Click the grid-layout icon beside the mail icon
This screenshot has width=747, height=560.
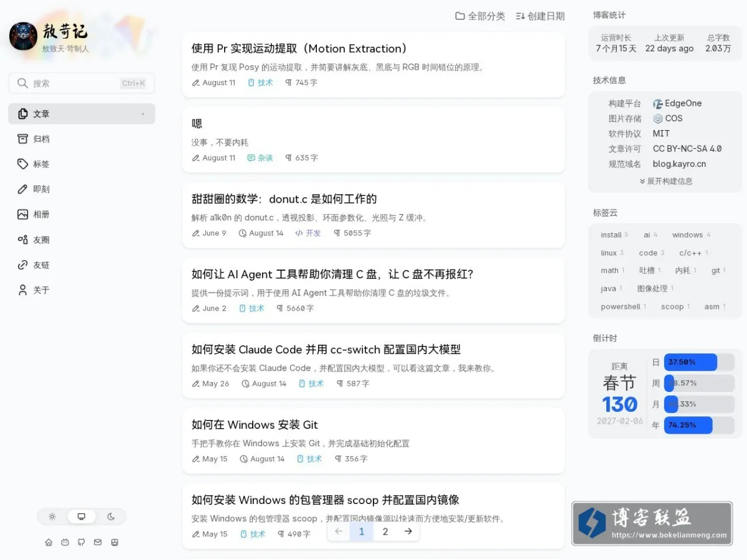tap(115, 543)
